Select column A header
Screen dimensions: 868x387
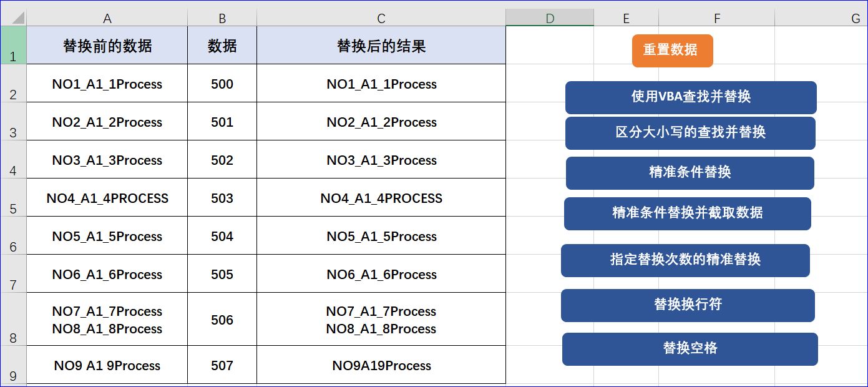point(107,19)
